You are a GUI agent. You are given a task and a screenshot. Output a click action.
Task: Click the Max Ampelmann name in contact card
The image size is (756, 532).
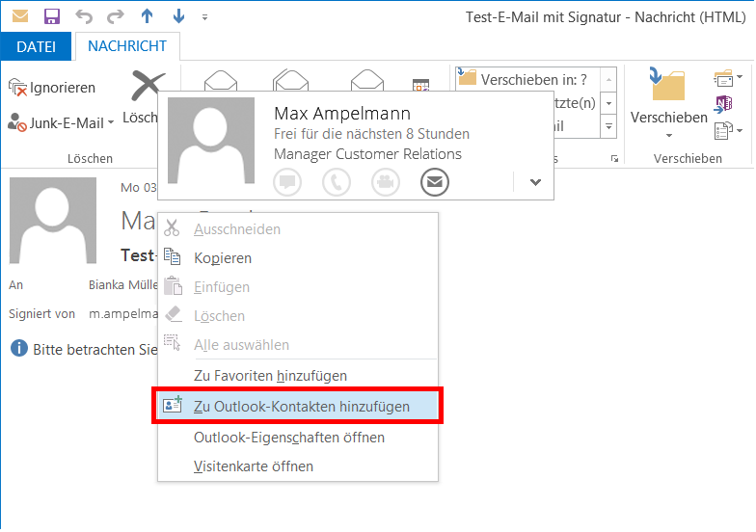[342, 114]
